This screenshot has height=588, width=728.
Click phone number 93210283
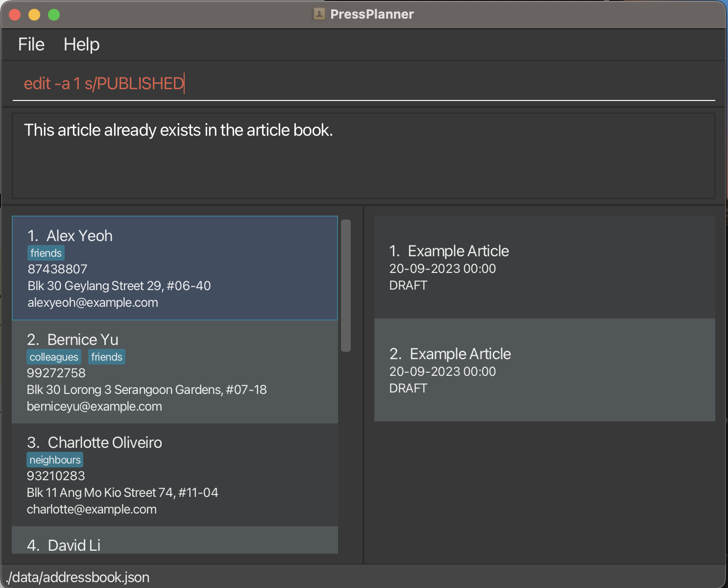click(56, 476)
